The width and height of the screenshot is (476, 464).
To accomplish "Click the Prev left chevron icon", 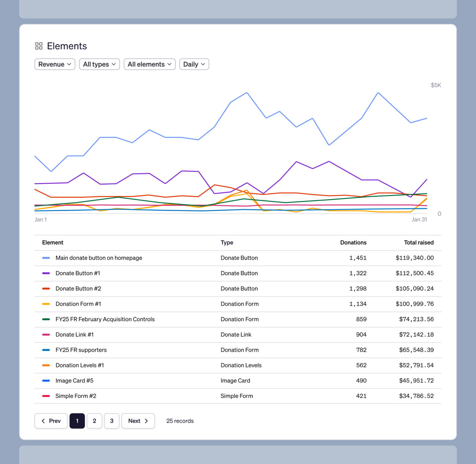I will [43, 421].
